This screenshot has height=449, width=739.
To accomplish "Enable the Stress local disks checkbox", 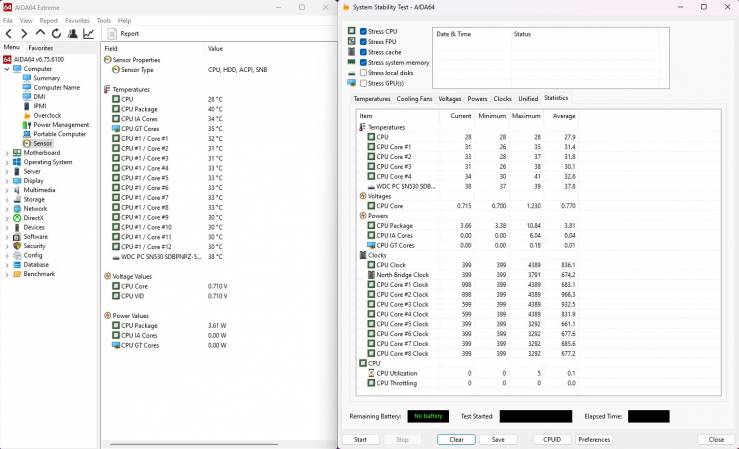I will coord(363,73).
